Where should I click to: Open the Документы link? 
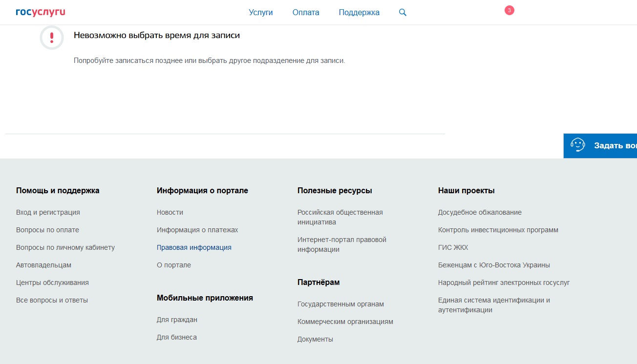click(315, 339)
